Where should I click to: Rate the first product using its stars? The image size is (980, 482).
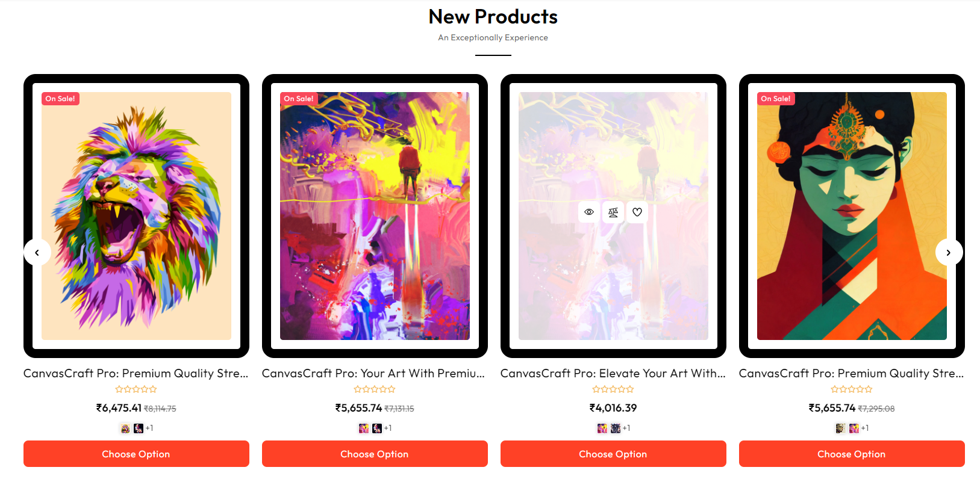[136, 389]
